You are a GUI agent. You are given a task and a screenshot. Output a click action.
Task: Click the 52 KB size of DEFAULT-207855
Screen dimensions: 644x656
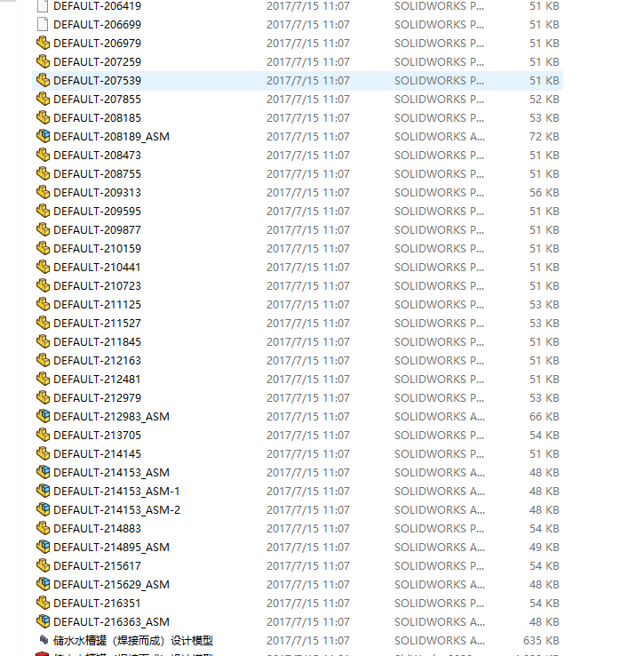pyautogui.click(x=544, y=100)
